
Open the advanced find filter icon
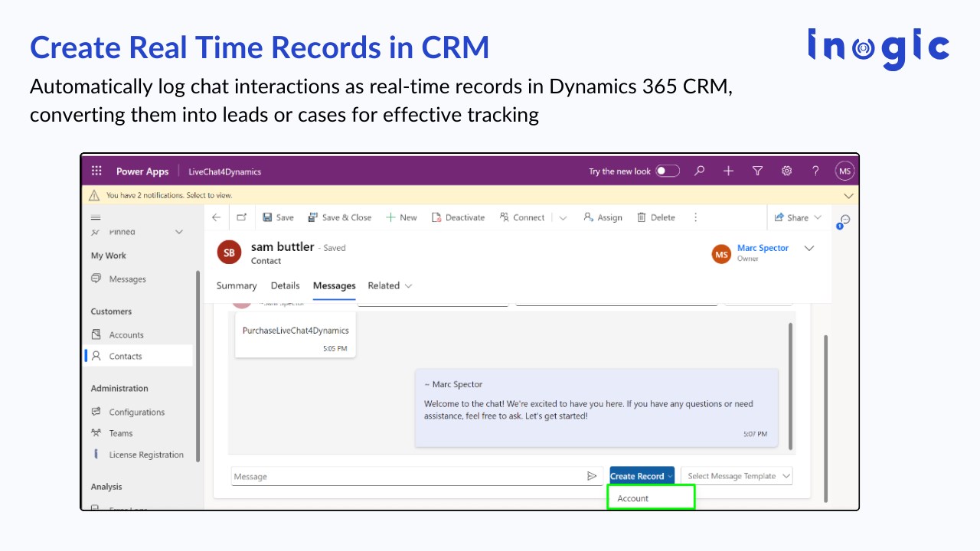(x=757, y=171)
